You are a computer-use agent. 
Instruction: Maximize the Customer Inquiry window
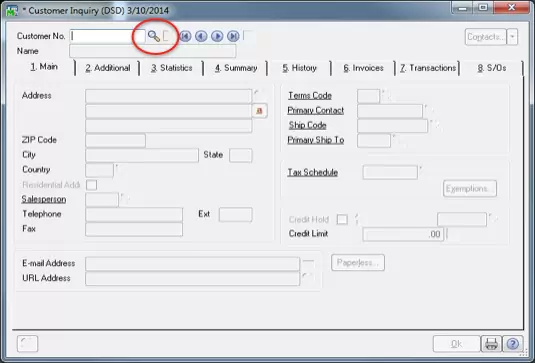pos(483,8)
